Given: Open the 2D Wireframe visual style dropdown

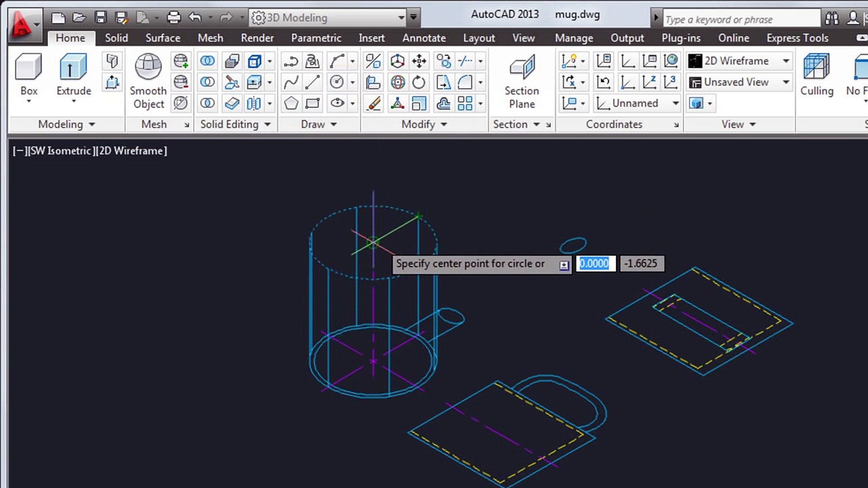Looking at the screenshot, I should pos(786,61).
